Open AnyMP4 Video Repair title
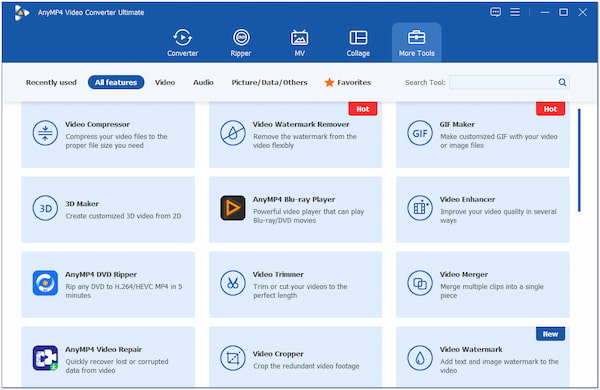 [x=103, y=349]
